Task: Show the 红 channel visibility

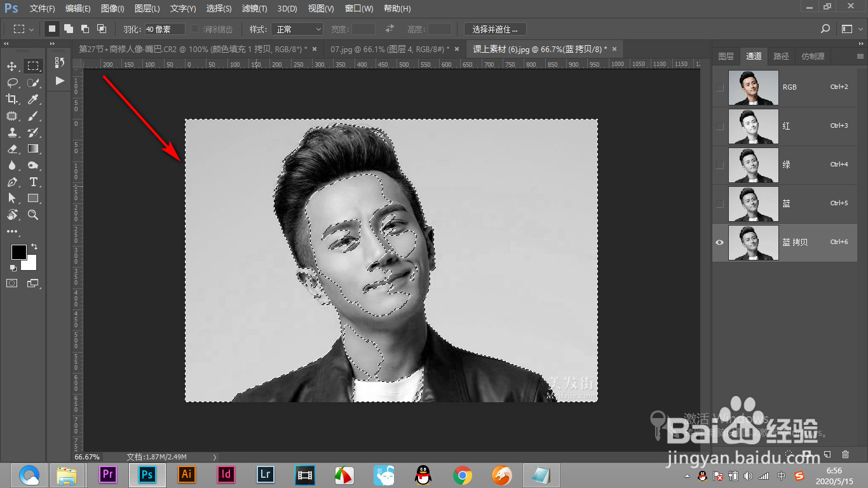Action: pyautogui.click(x=719, y=126)
